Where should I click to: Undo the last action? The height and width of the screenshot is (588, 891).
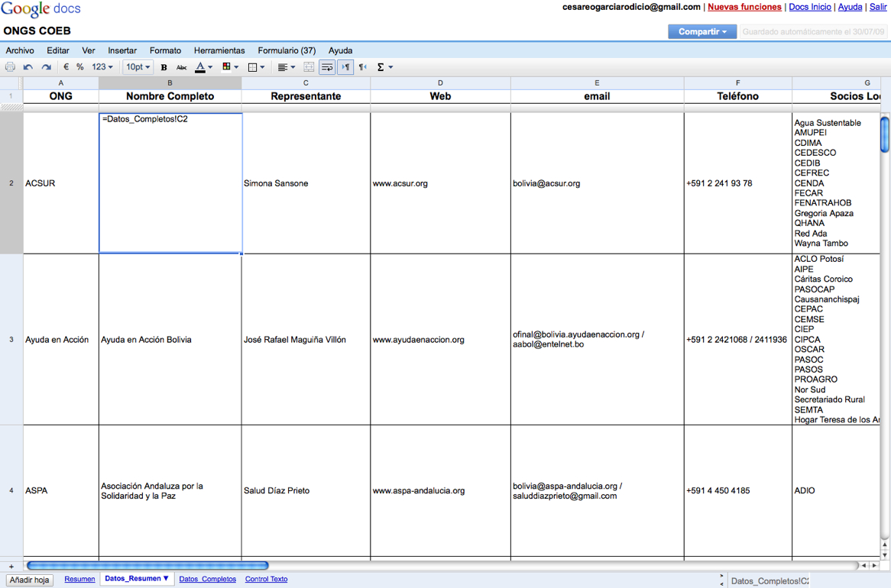coord(28,67)
